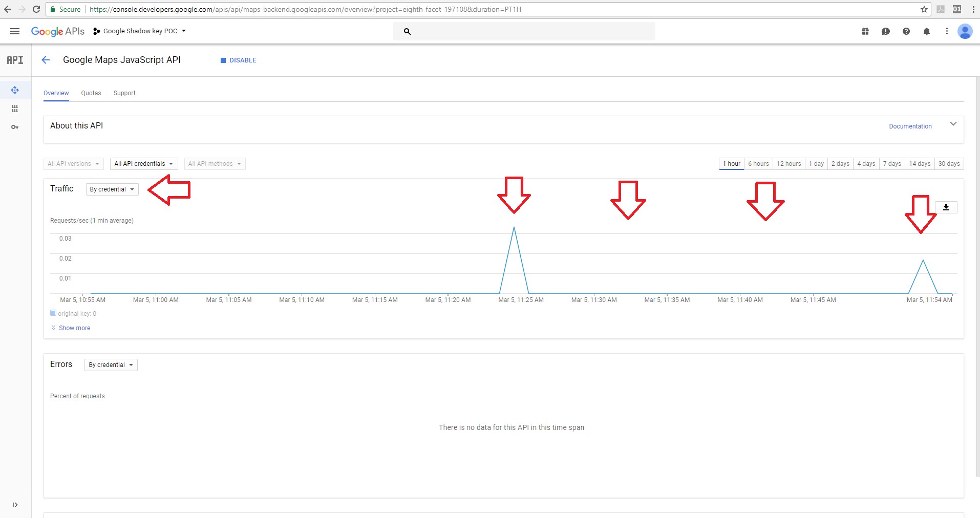
Task: Open Errors By credential dropdown
Action: point(111,365)
